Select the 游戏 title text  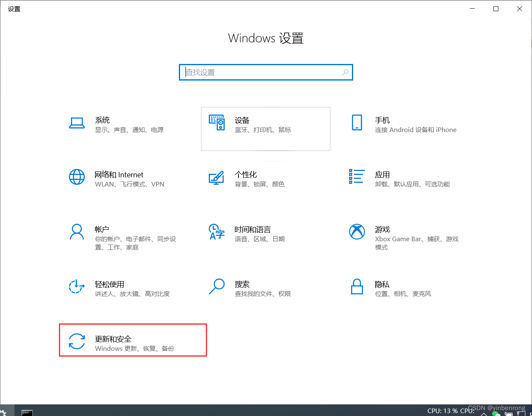tap(382, 229)
